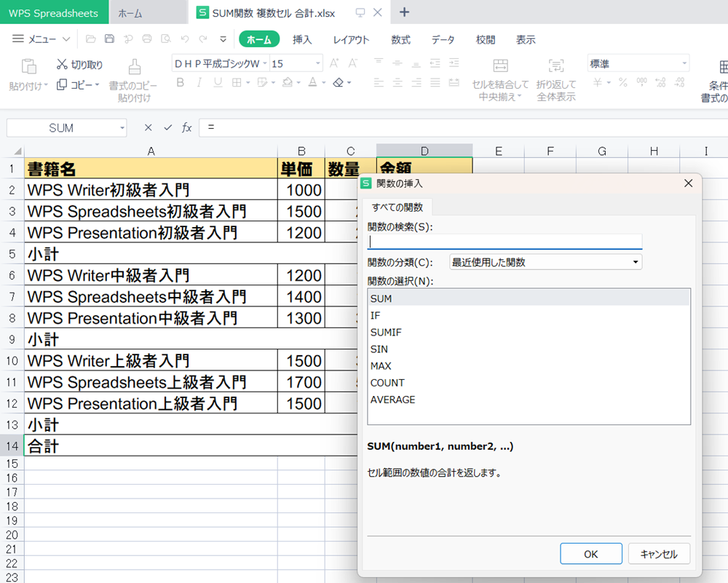Screen dimensions: 728x583
Task: Click the thousands separator 000 icon
Action: pos(641,83)
